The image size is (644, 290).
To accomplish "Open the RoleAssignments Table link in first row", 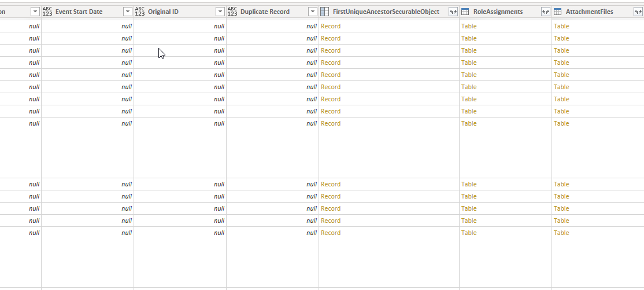I will click(469, 26).
